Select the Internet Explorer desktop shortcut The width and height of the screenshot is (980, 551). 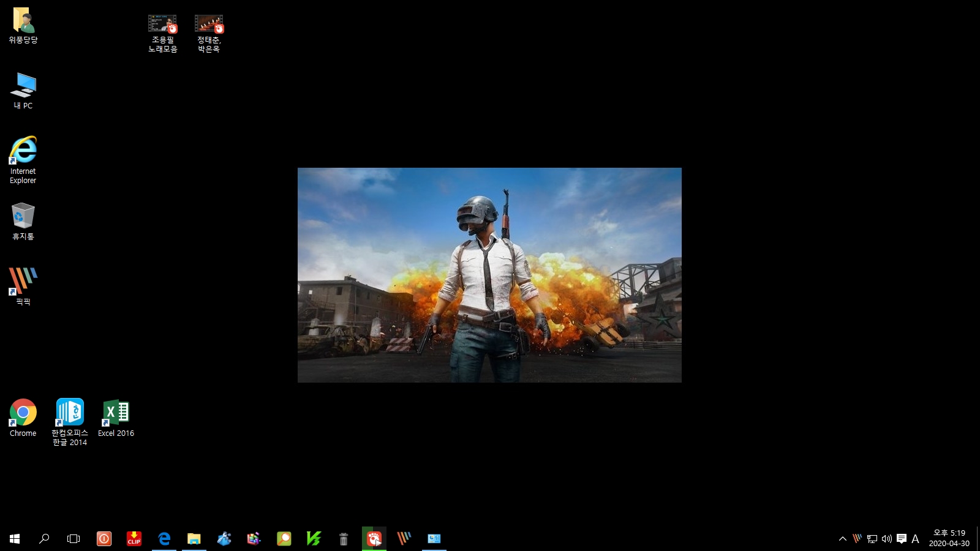[x=23, y=160]
